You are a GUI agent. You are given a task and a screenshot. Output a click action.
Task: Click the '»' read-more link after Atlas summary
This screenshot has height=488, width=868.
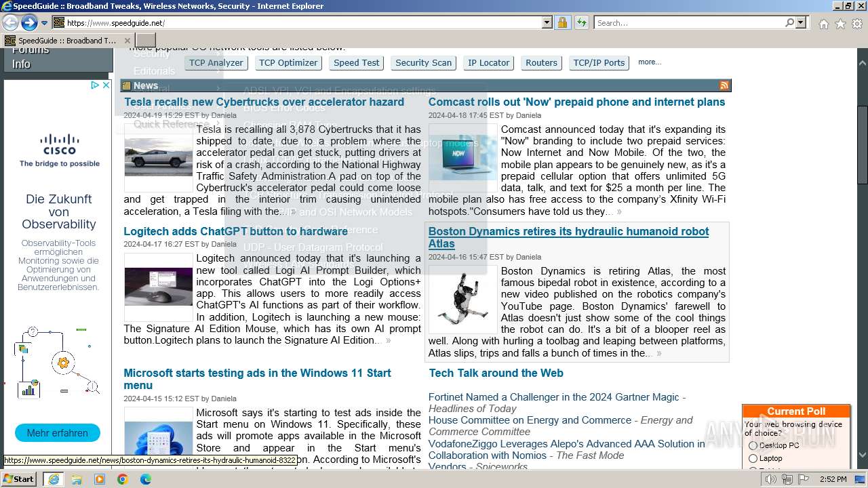[659, 353]
